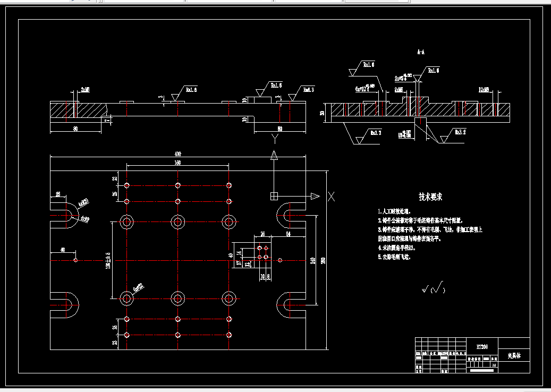Click note line 5. 去除毛刺飞边

pyautogui.click(x=394, y=257)
